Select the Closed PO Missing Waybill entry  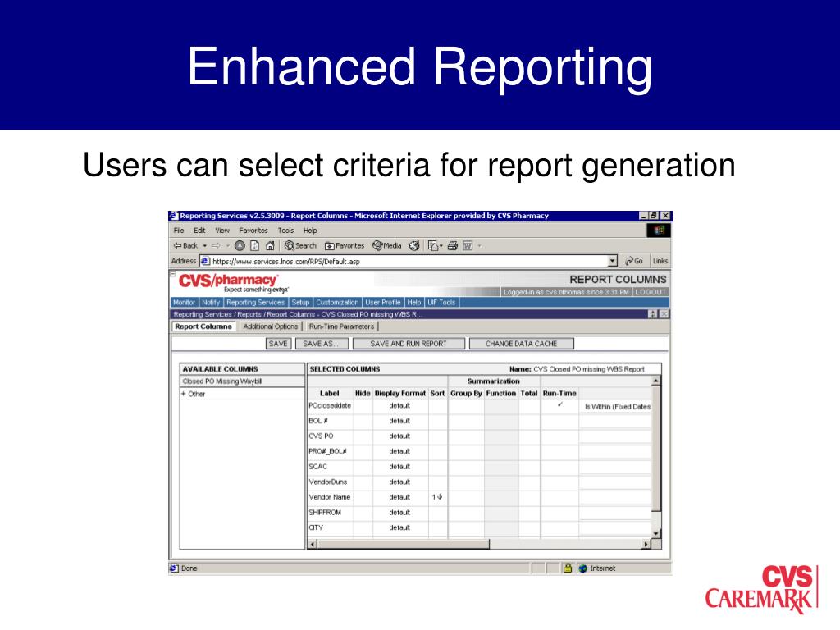pos(222,381)
